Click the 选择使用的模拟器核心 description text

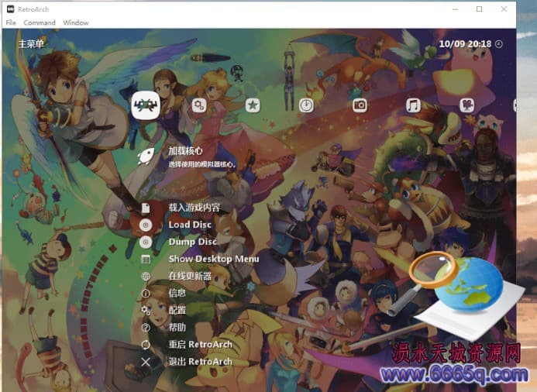tap(202, 164)
